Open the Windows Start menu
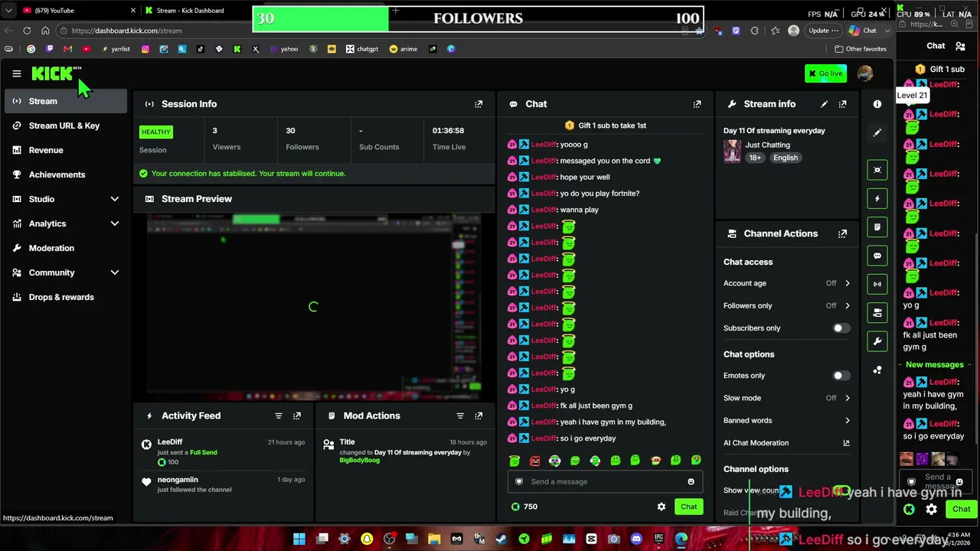The height and width of the screenshot is (551, 980). [x=299, y=539]
